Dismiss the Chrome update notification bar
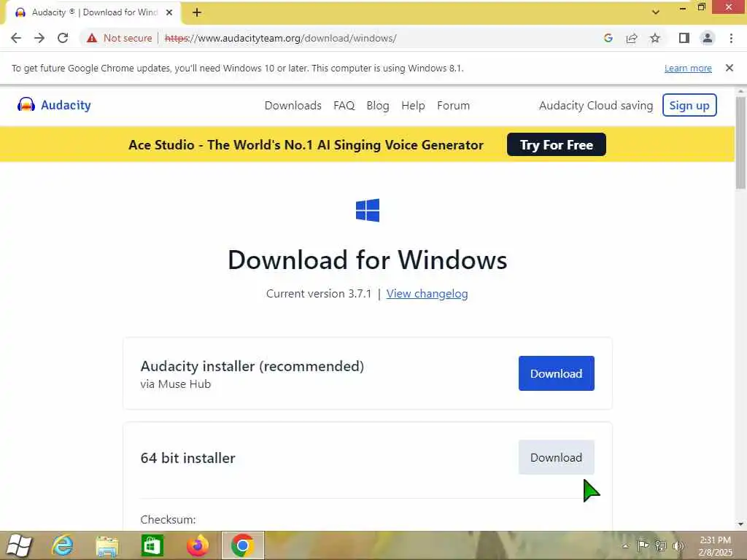 click(729, 68)
